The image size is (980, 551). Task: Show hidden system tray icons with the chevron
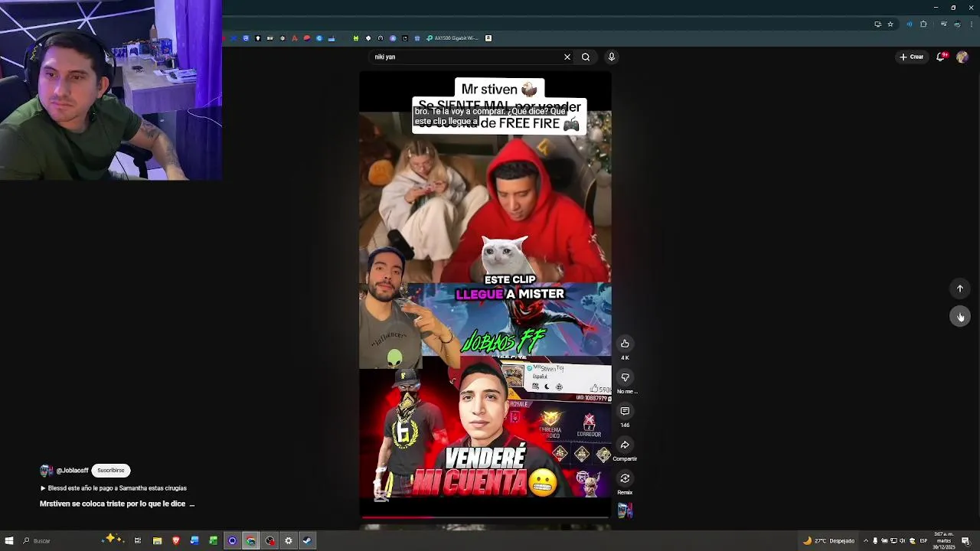pos(866,541)
